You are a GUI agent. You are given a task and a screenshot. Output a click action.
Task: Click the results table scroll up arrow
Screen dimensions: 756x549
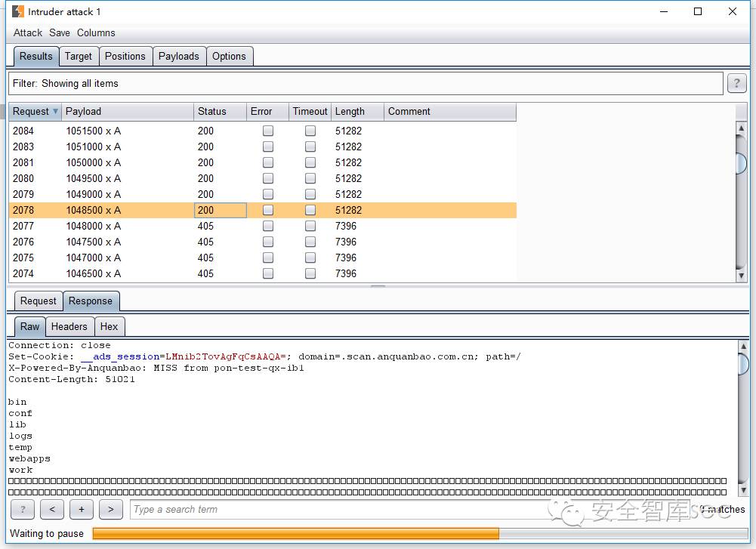pos(742,128)
